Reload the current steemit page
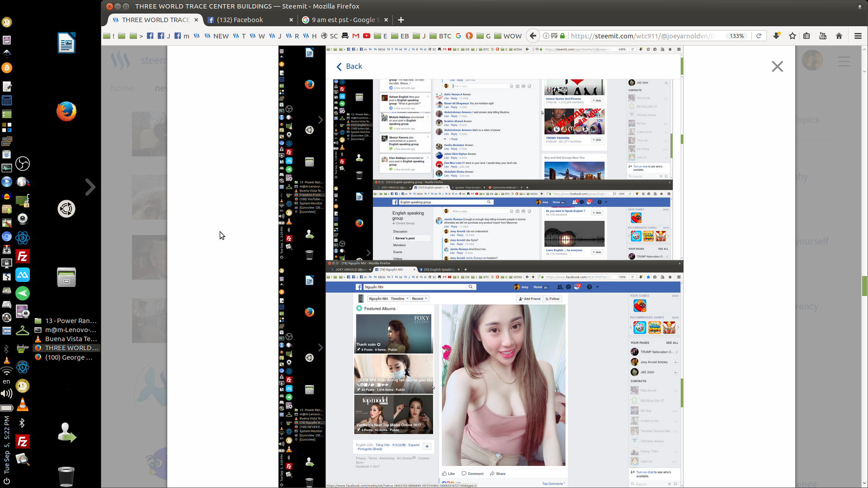 [759, 36]
